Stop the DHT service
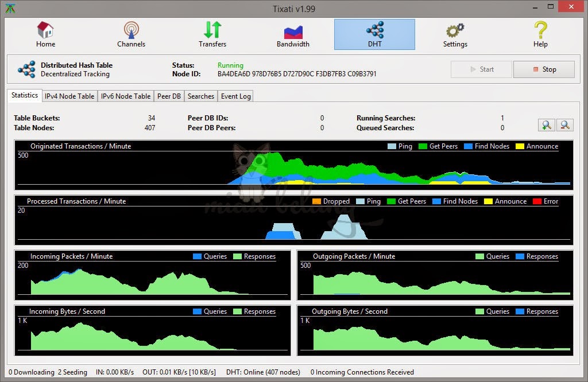The height and width of the screenshot is (382, 588). click(544, 69)
